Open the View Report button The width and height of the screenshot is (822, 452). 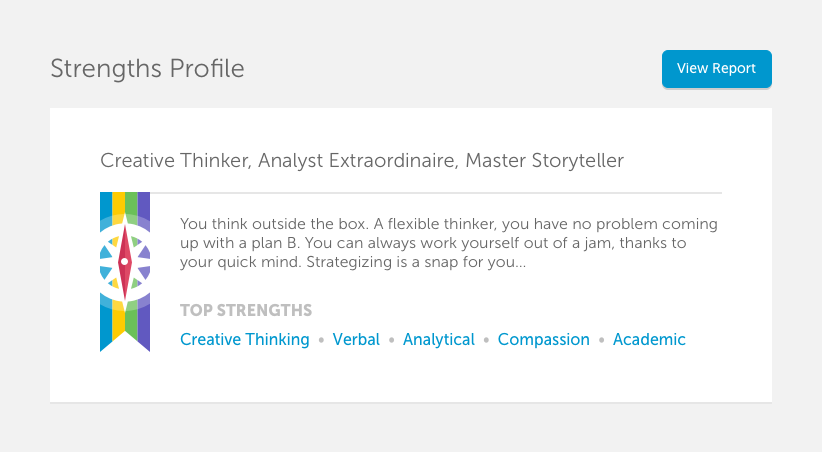[717, 69]
